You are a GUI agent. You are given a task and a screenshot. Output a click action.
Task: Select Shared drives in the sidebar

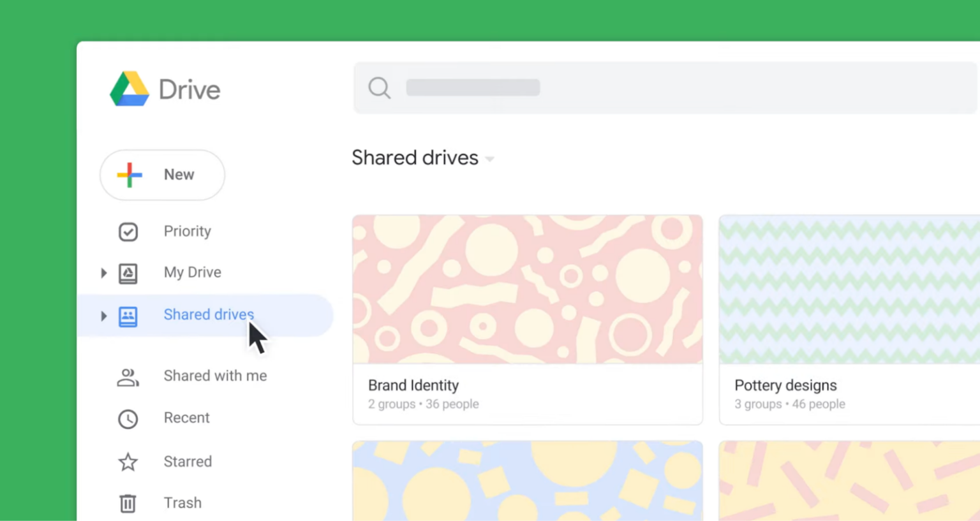pos(209,314)
